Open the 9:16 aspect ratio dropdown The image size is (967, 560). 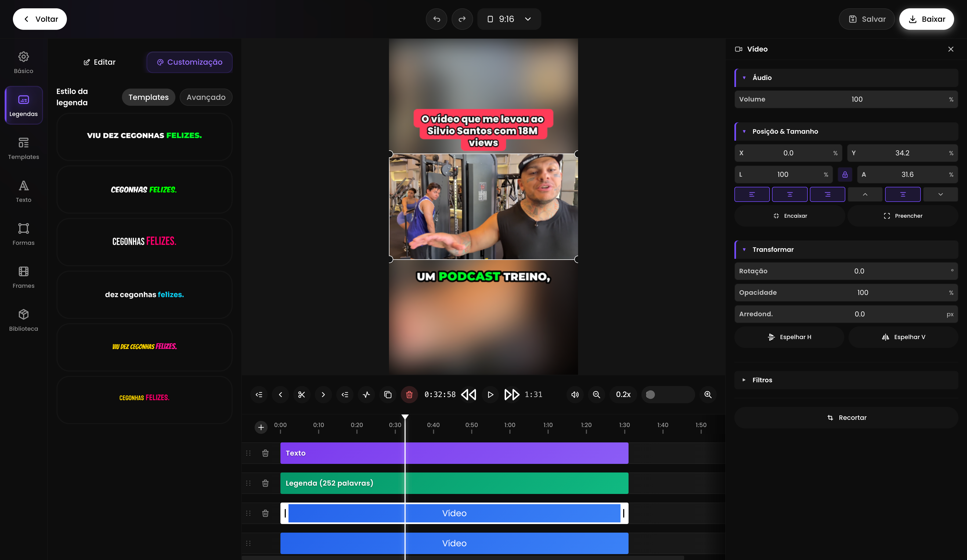tap(509, 19)
